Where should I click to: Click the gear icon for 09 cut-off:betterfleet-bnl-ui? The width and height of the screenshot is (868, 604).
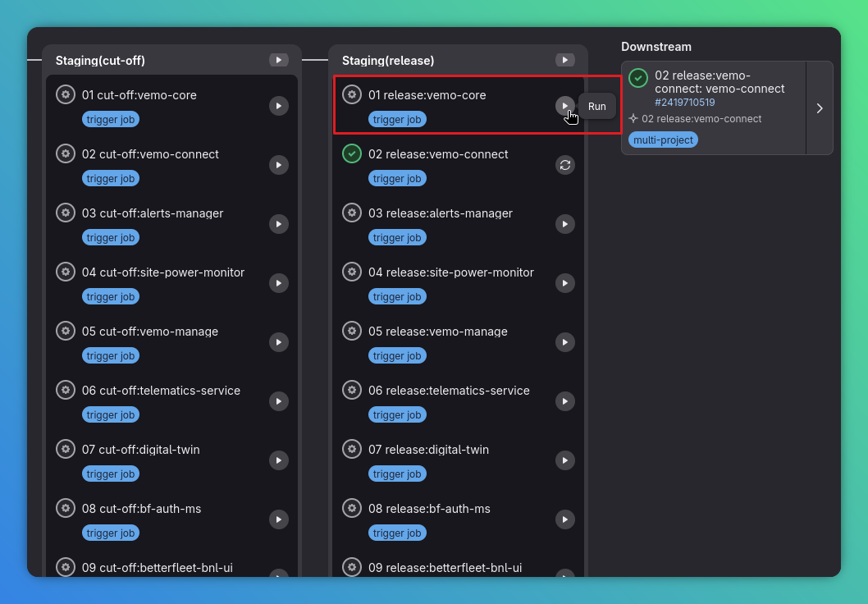point(66,566)
